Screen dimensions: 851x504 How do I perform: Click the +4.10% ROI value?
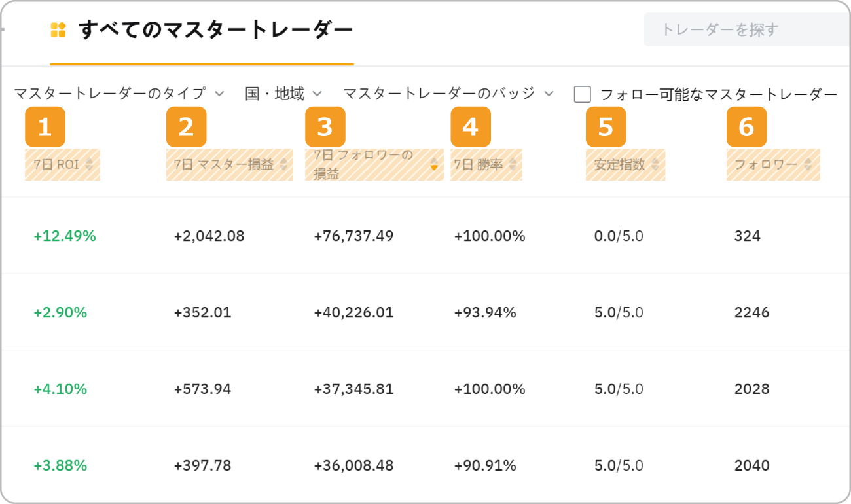coord(60,389)
